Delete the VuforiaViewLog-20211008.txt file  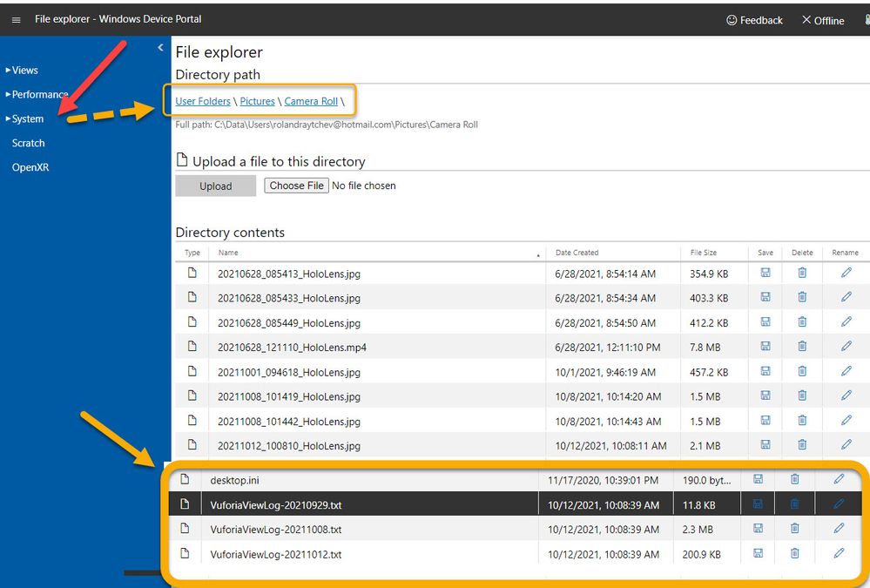pos(794,529)
